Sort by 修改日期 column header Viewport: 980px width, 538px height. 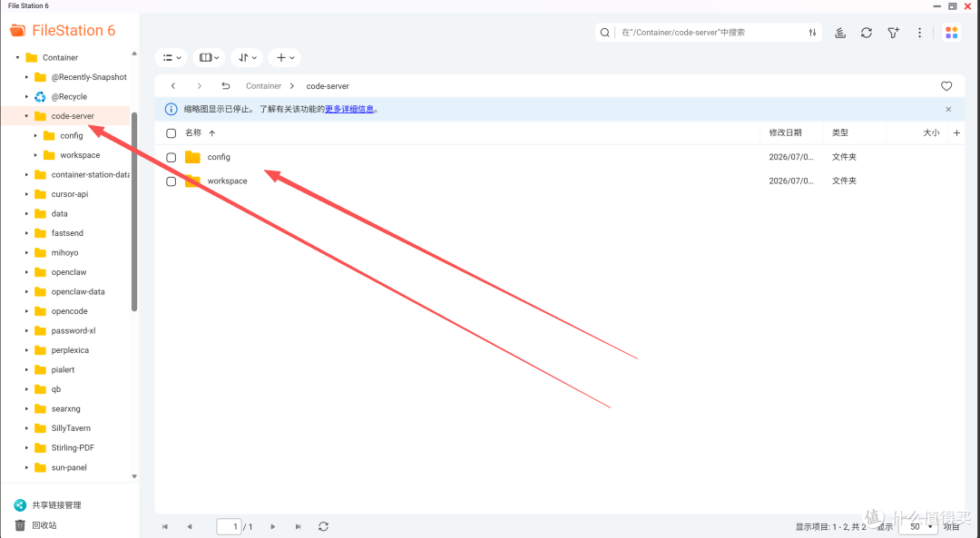[x=785, y=132]
